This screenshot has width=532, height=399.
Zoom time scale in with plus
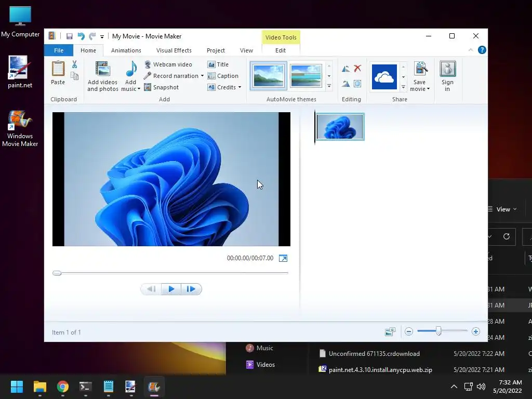pos(476,331)
